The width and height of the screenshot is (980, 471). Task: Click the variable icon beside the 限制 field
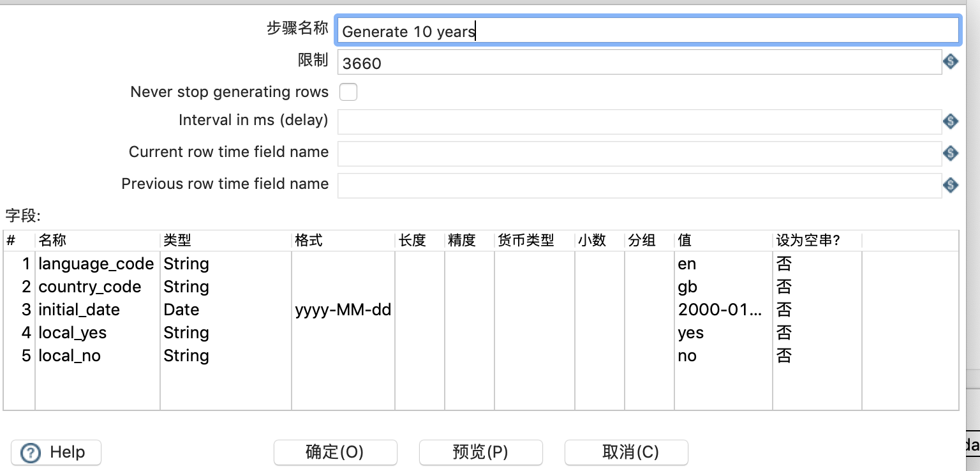[950, 61]
